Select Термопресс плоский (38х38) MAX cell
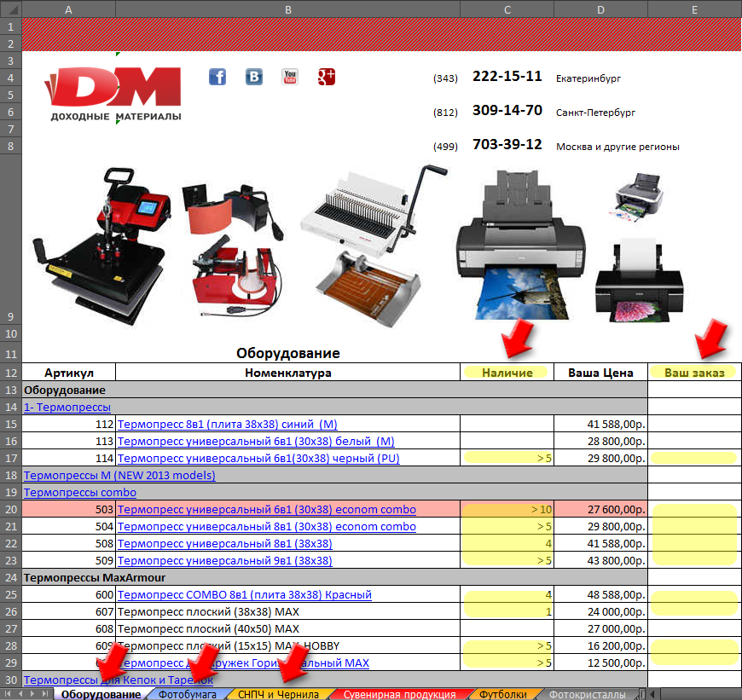 [287, 611]
